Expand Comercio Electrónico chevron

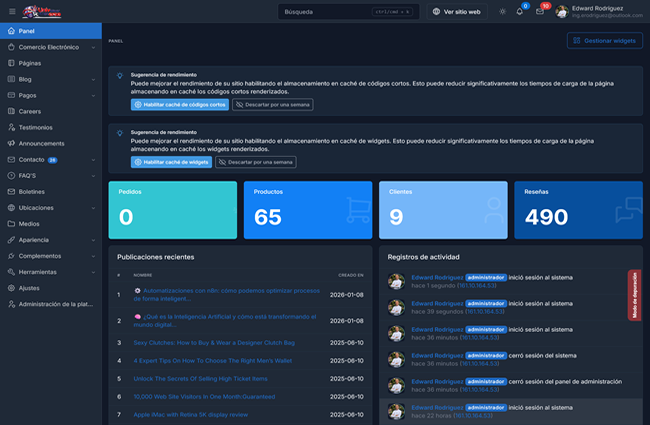coord(93,47)
